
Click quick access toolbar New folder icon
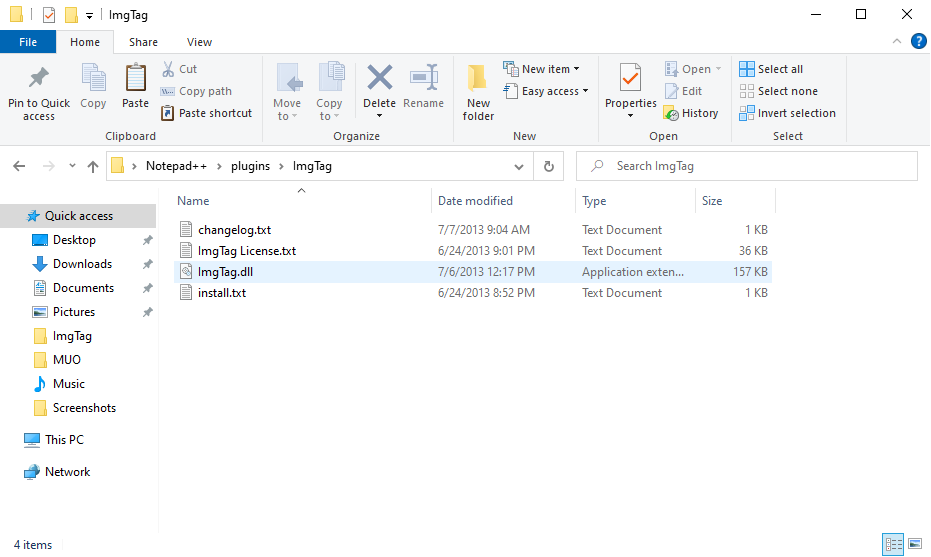71,15
